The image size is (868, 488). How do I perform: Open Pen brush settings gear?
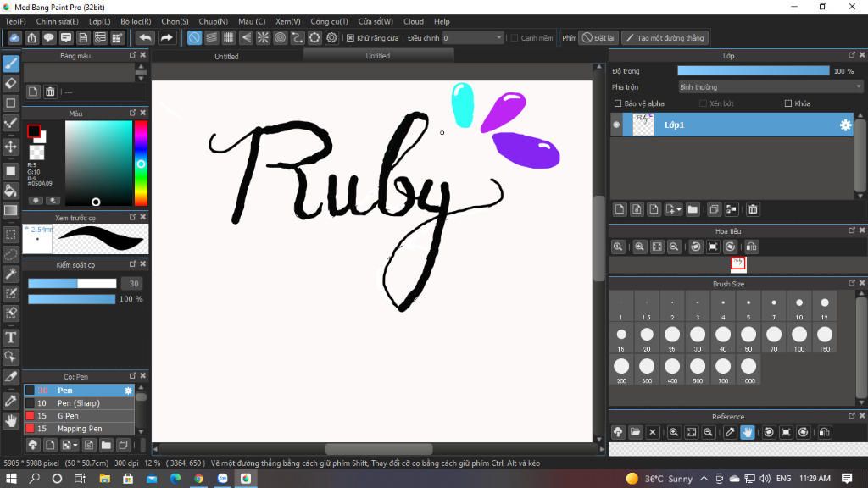[129, 391]
